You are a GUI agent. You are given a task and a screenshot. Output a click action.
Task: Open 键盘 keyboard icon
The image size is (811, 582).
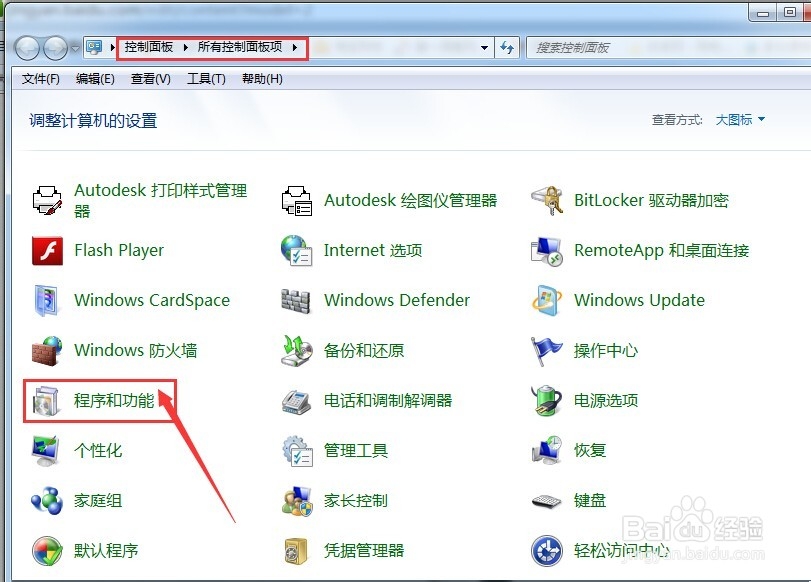click(546, 501)
